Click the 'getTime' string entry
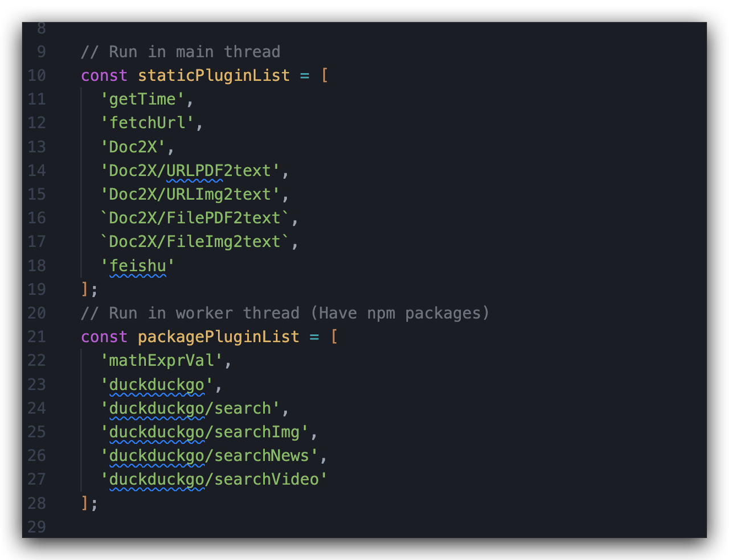 point(142,100)
